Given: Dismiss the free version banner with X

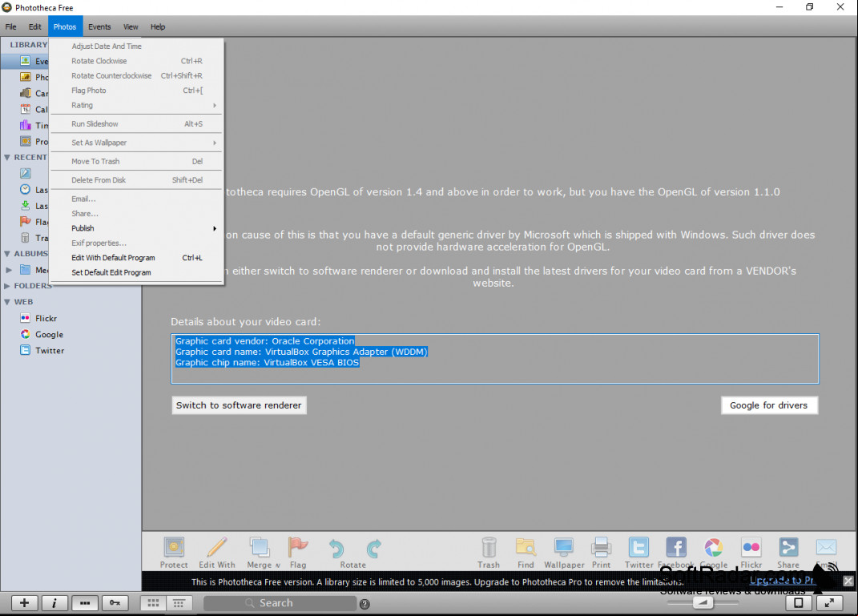Looking at the screenshot, I should 848,581.
